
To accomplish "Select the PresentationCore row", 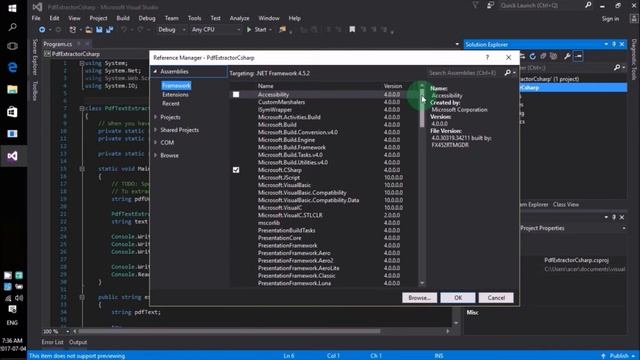I will 325,238.
